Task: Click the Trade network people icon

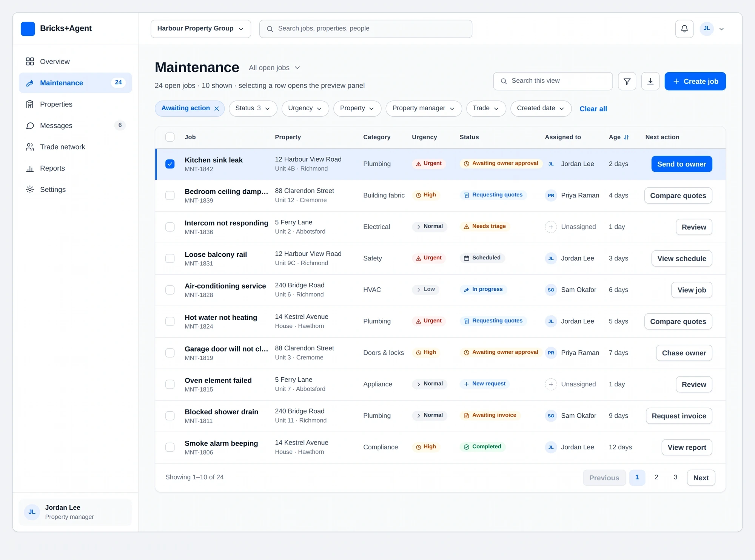Action: pos(30,147)
